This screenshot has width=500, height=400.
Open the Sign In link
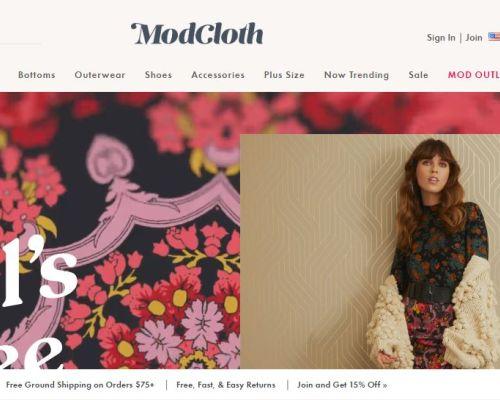coord(441,38)
